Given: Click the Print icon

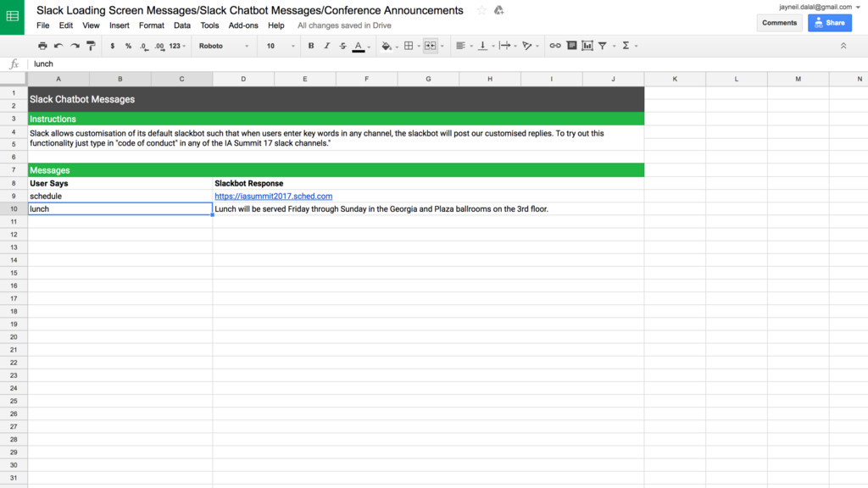Looking at the screenshot, I should click(x=42, y=46).
